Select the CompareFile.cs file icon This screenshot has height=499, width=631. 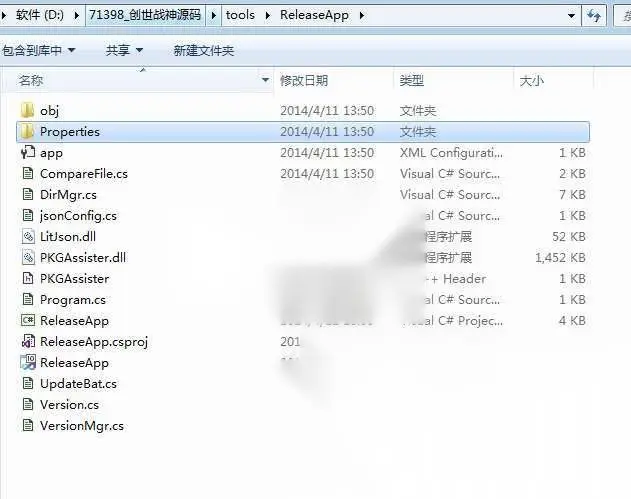pyautogui.click(x=28, y=173)
